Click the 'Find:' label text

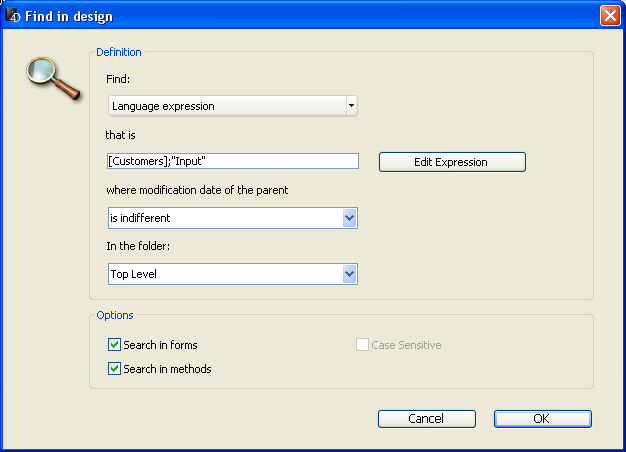(x=118, y=78)
